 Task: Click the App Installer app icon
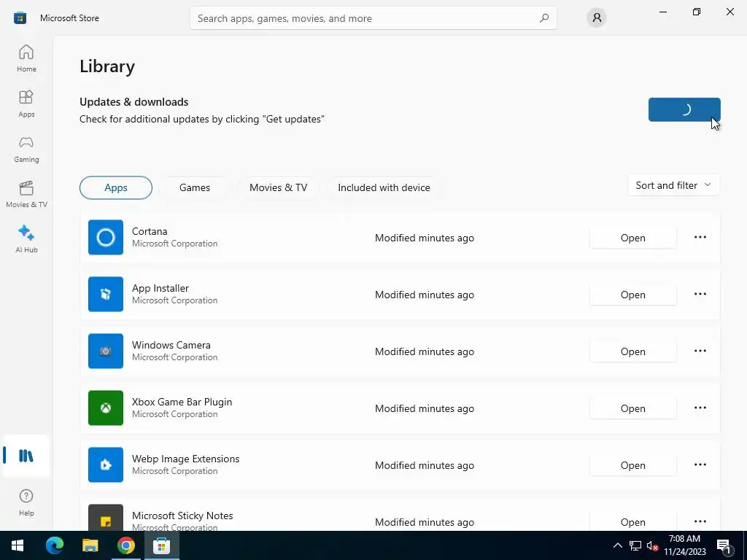[x=106, y=294]
